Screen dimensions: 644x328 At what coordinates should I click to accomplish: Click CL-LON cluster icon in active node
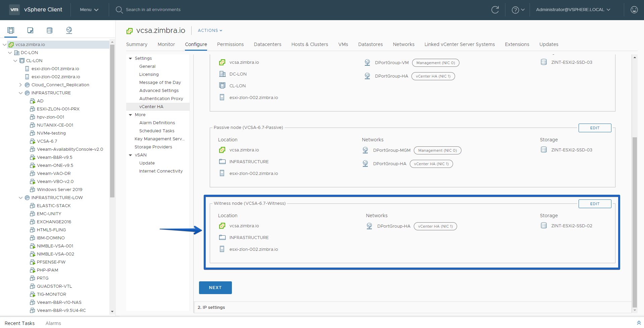(x=222, y=86)
